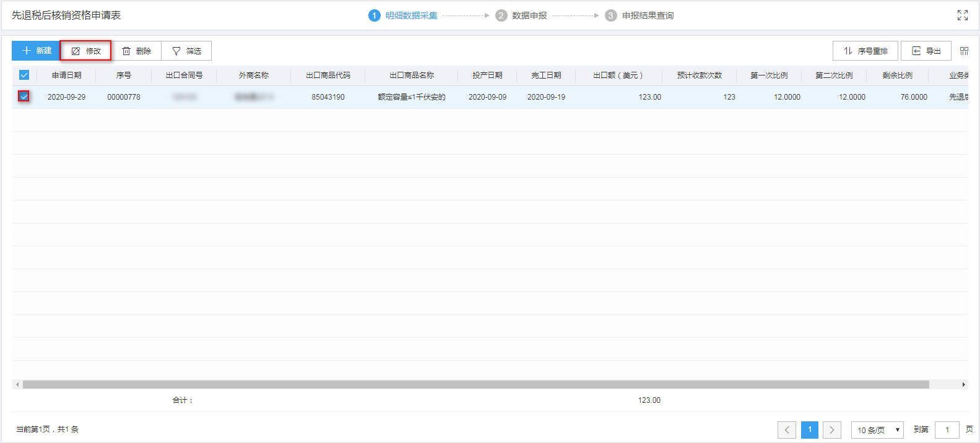Click the 修改 (Edit) toolbar button
The height and width of the screenshot is (443, 980).
point(85,51)
